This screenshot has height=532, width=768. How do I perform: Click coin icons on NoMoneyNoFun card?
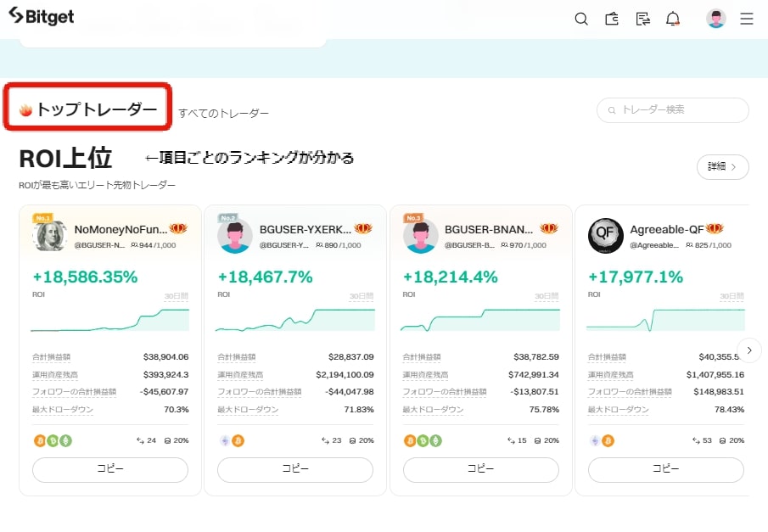(x=53, y=440)
